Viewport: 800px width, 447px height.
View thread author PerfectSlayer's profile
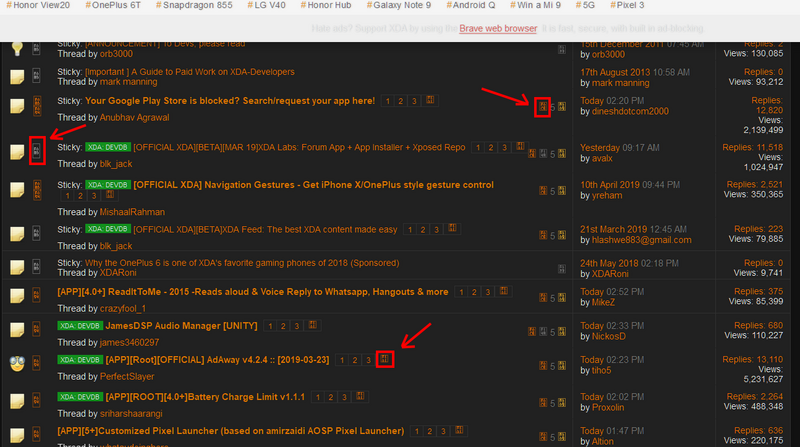click(127, 377)
